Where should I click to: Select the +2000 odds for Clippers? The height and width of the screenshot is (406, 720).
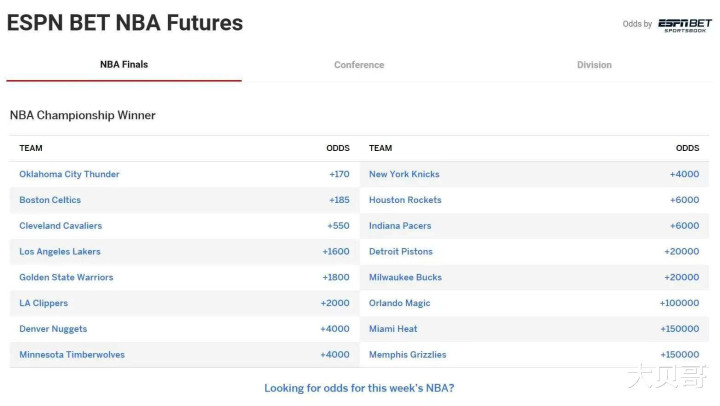coord(335,303)
